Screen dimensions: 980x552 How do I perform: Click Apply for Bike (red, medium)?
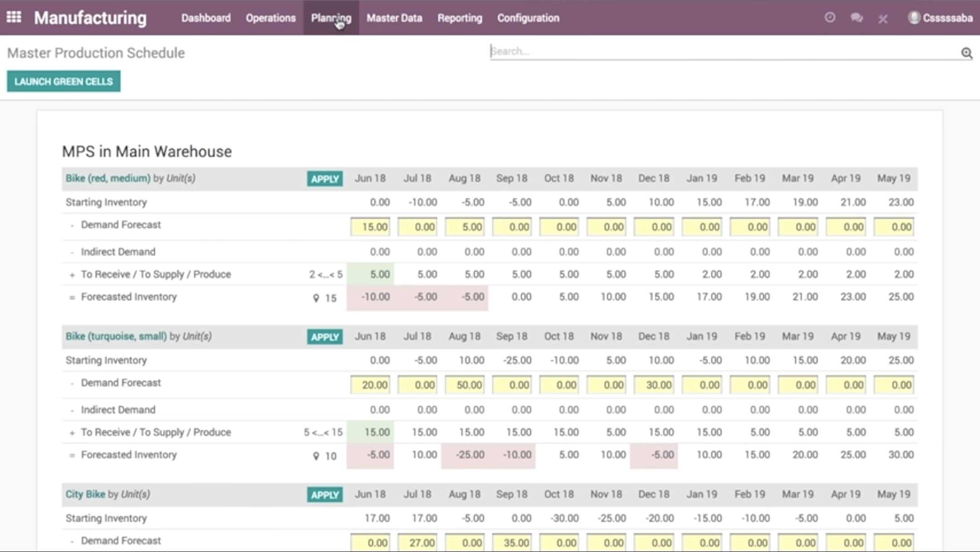point(324,179)
